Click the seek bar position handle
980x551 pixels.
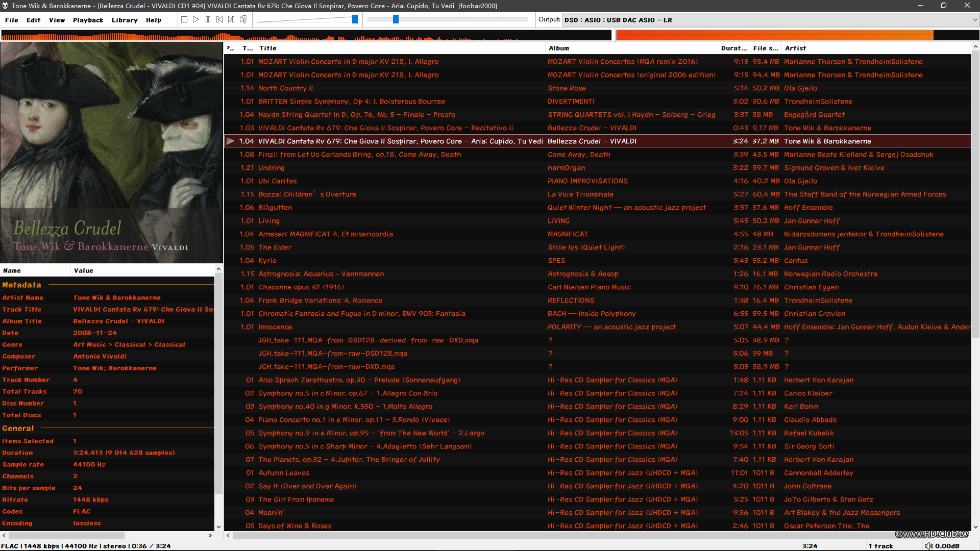(396, 19)
